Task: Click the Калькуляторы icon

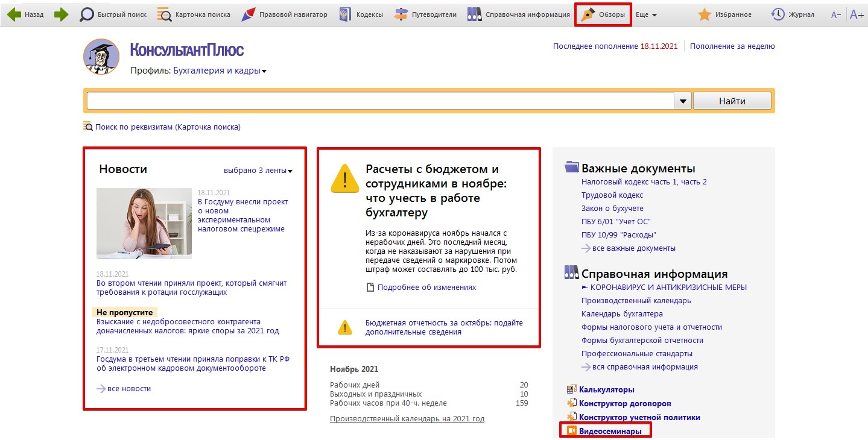Action: 572,389
